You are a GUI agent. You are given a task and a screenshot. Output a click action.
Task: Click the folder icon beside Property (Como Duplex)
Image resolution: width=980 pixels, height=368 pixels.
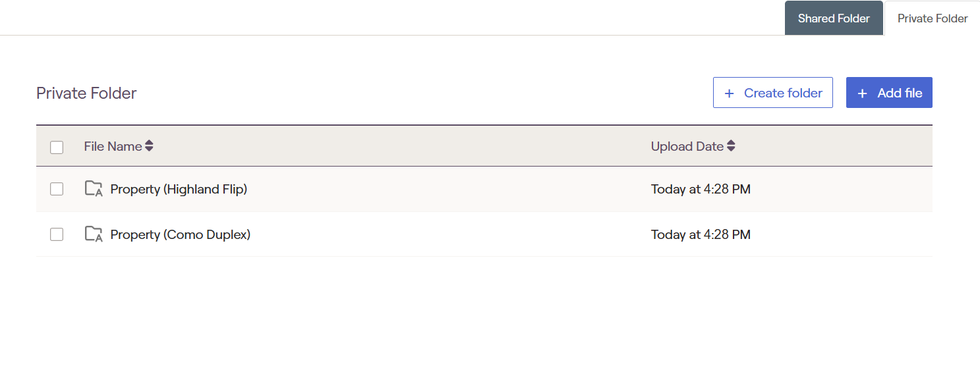(x=94, y=234)
